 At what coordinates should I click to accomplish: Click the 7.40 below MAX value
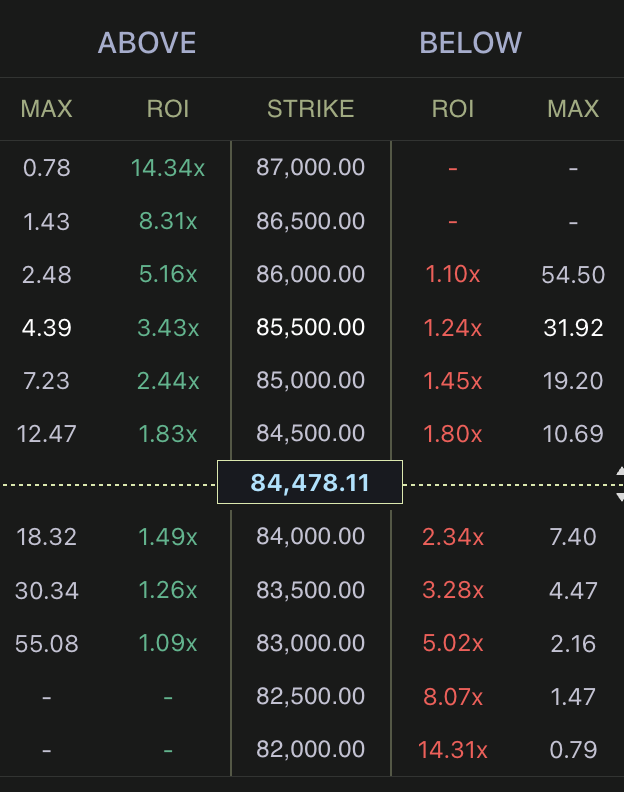tap(573, 537)
